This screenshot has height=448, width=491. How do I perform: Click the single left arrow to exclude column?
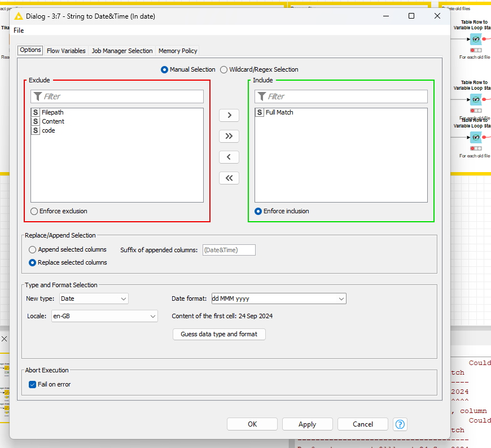tap(229, 157)
